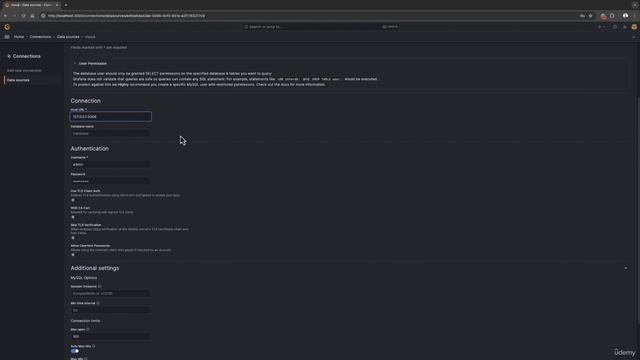This screenshot has width=640, height=360.
Task: Go to Connections breadcrumb
Action: (40, 37)
